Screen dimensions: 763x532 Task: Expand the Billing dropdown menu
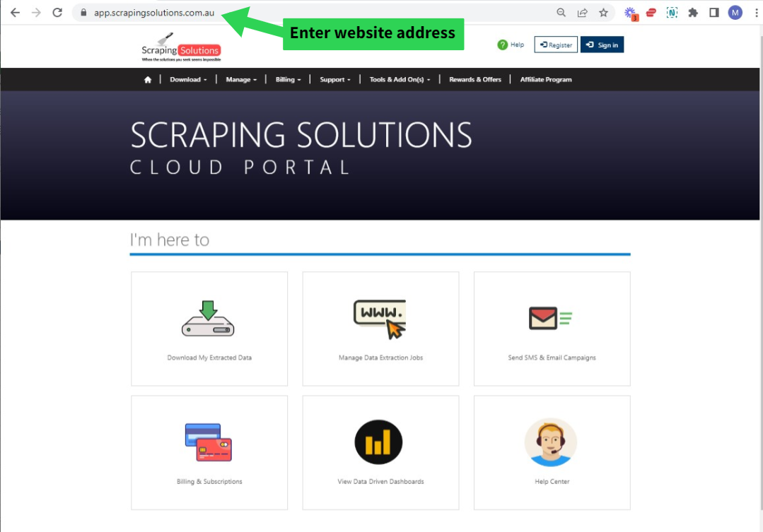[288, 80]
